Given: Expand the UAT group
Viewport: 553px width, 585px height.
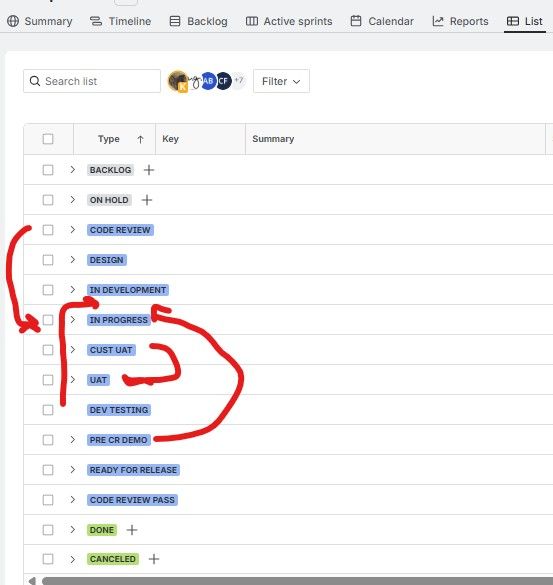Looking at the screenshot, I should point(72,379).
